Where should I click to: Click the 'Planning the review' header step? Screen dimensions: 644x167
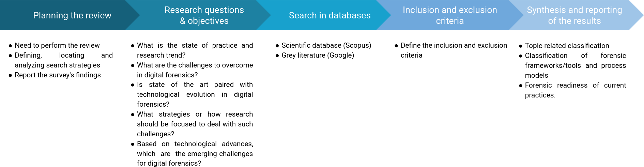[x=72, y=15]
